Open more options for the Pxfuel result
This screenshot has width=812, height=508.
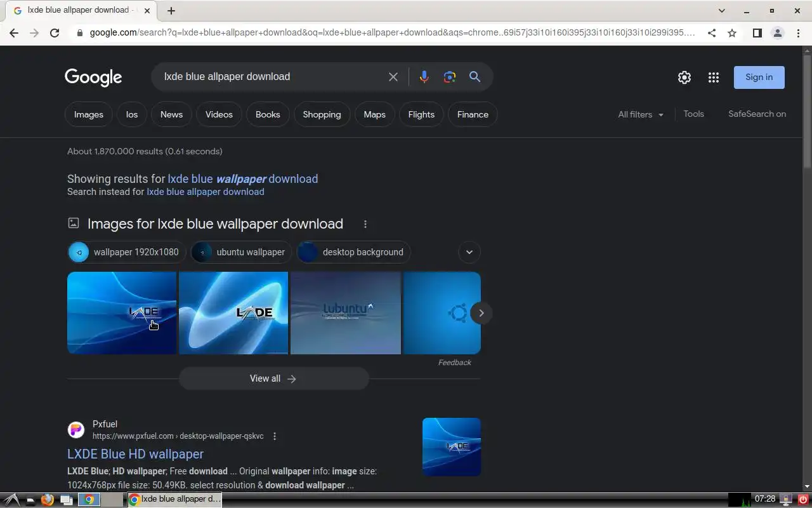click(x=275, y=436)
